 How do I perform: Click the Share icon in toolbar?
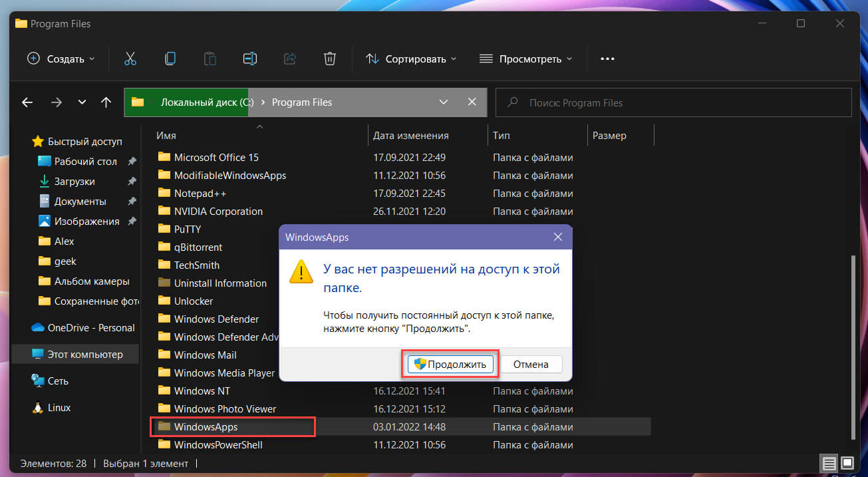pos(289,59)
